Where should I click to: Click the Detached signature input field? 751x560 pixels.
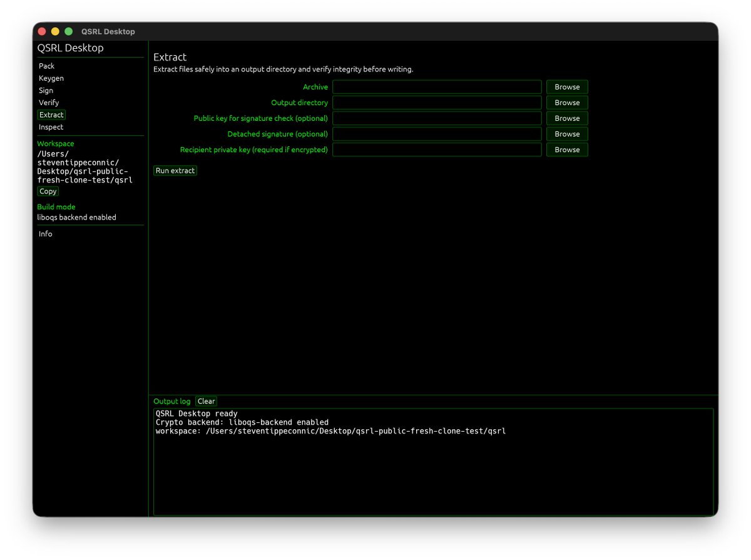click(437, 134)
